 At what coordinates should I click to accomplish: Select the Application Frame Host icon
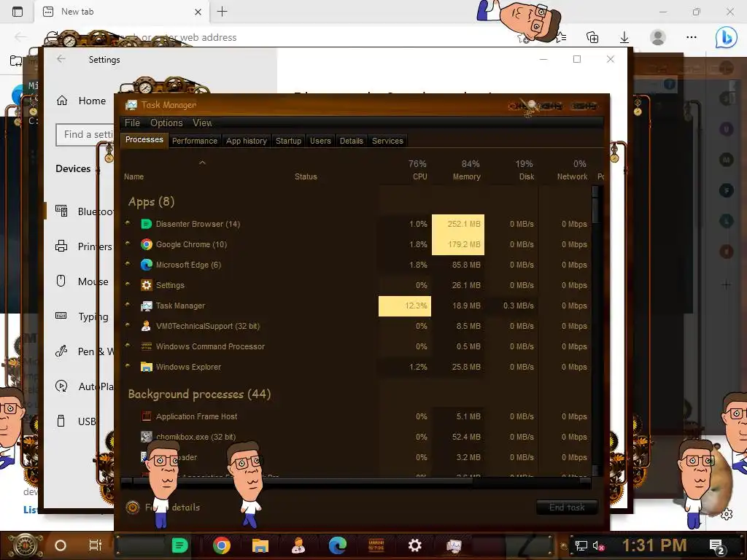146,416
